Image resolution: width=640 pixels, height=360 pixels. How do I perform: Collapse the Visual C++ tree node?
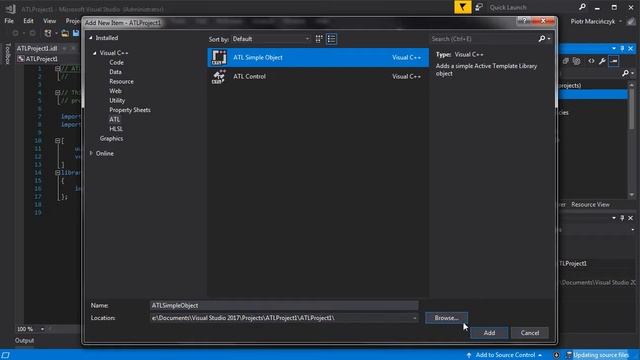tap(95, 53)
